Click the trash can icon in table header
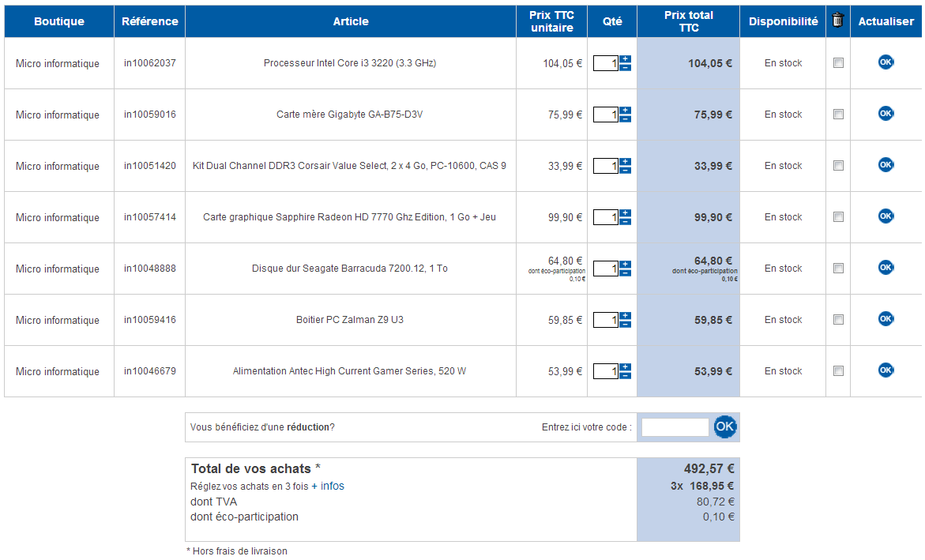This screenshot has height=560, width=925. (x=837, y=20)
